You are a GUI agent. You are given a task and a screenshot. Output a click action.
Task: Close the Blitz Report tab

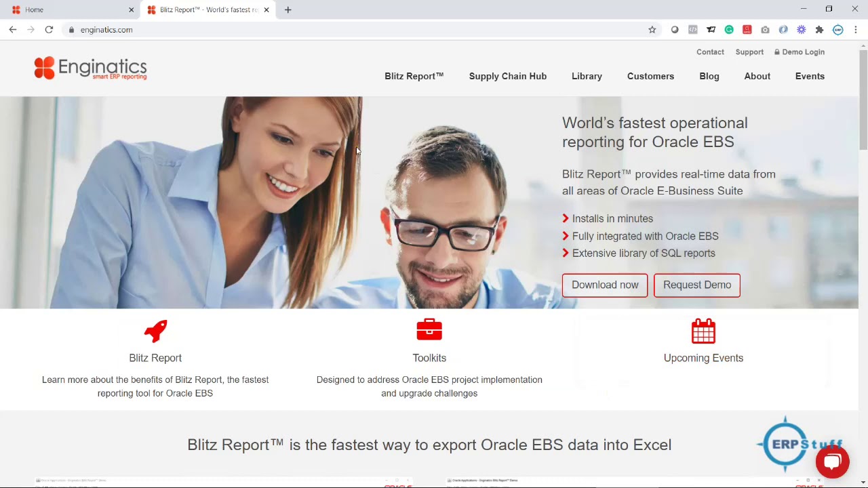tap(267, 9)
